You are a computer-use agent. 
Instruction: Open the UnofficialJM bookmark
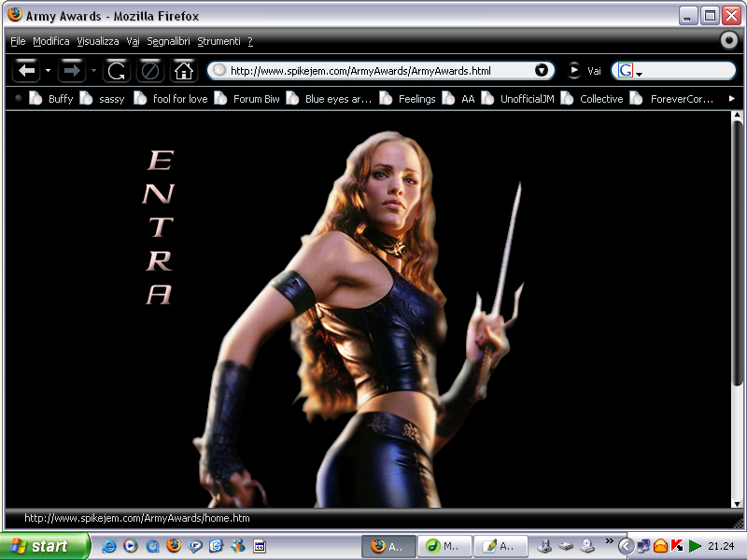(518, 99)
